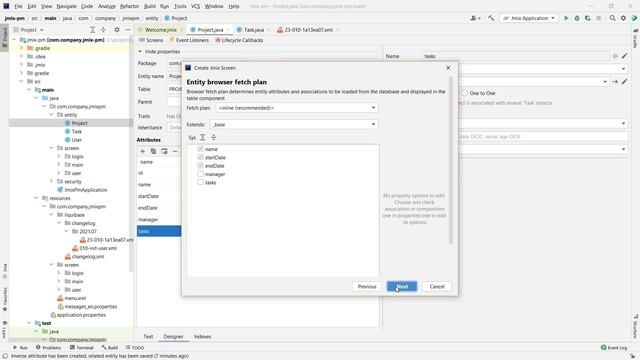Open JmixPmApplication class in tree
640x360 pixels.
(x=82, y=190)
